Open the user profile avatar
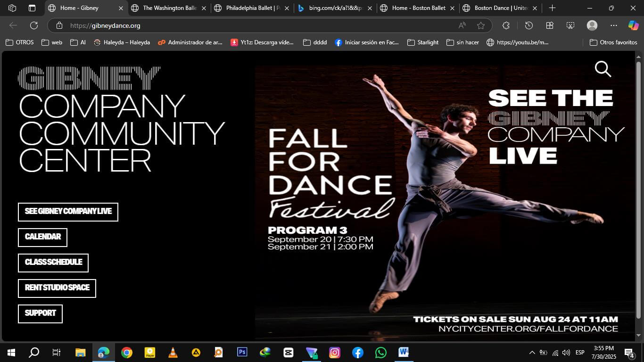644x362 pixels. pos(592,25)
